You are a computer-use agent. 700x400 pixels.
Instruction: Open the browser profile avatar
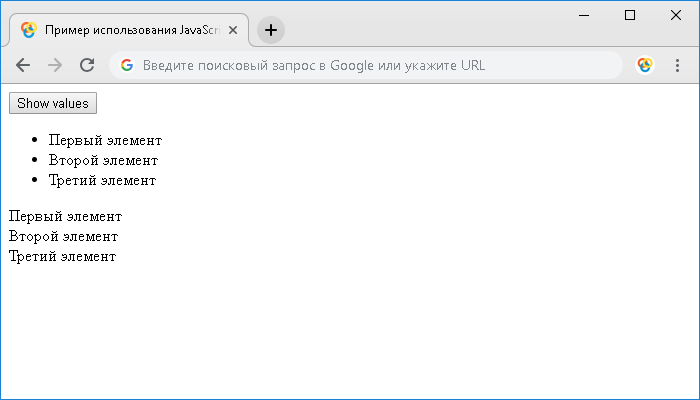[x=645, y=65]
